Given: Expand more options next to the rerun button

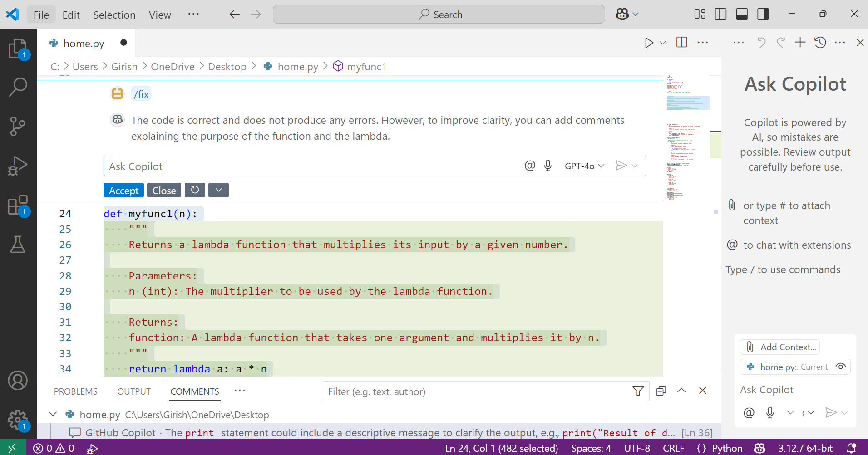Looking at the screenshot, I should (218, 190).
